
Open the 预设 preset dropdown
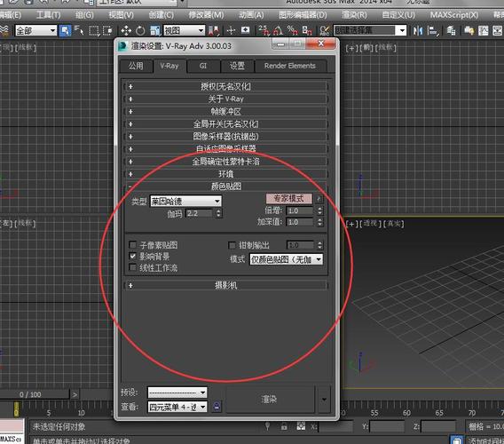point(177,392)
